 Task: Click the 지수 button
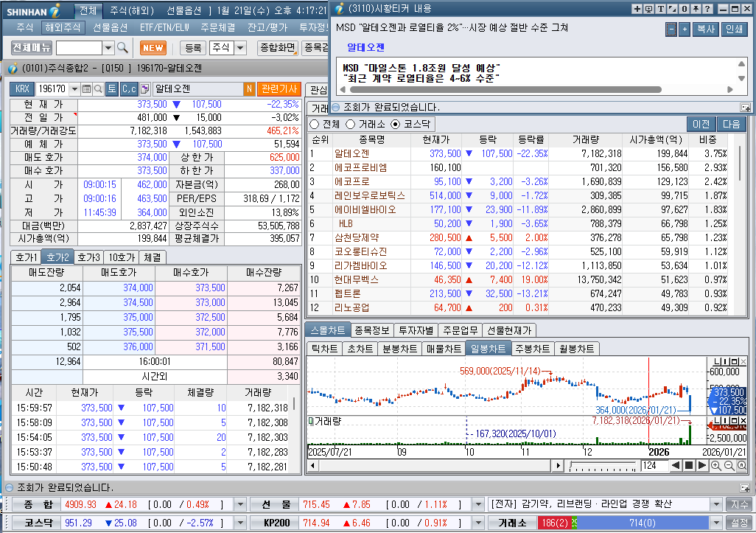coord(740,504)
